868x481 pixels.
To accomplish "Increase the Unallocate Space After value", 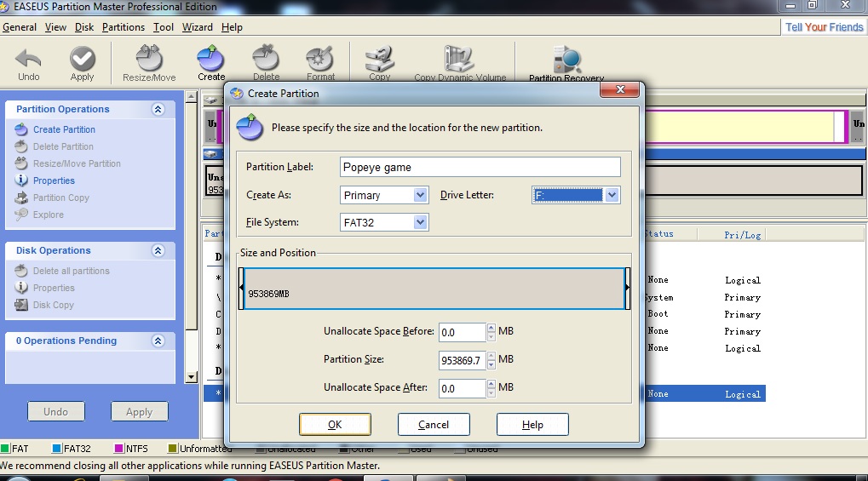I will [x=491, y=384].
